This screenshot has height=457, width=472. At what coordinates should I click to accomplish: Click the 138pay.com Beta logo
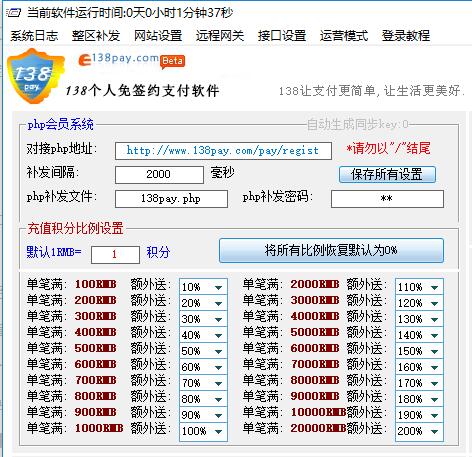click(132, 61)
